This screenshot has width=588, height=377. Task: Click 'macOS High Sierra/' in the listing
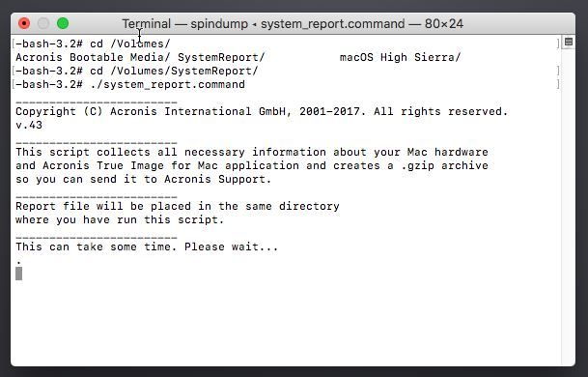tap(400, 57)
